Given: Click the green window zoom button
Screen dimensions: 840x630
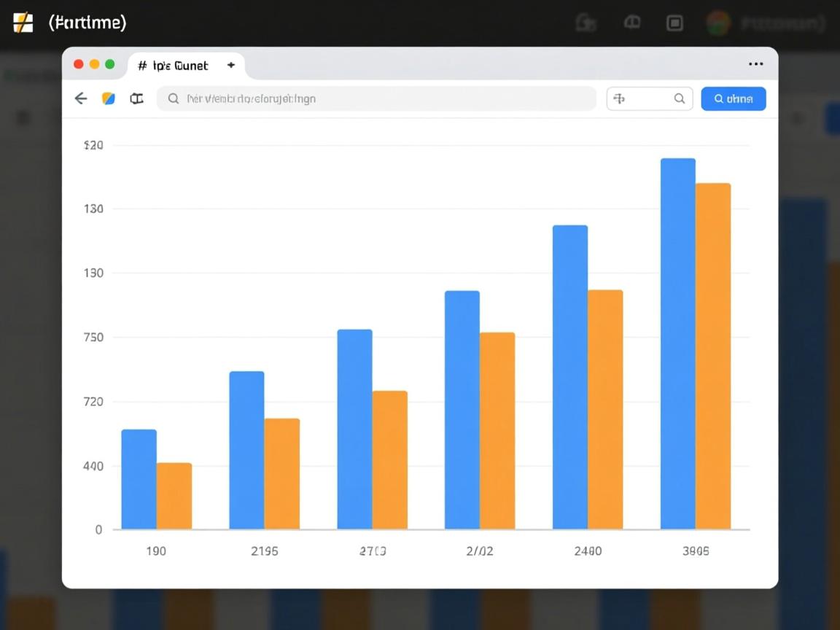Looking at the screenshot, I should tap(110, 64).
